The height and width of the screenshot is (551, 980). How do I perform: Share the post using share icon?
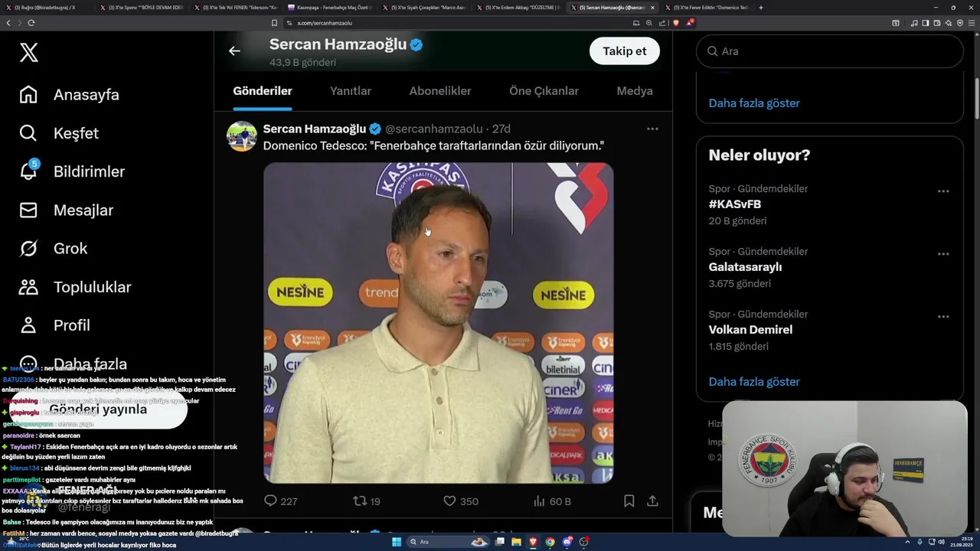click(652, 501)
